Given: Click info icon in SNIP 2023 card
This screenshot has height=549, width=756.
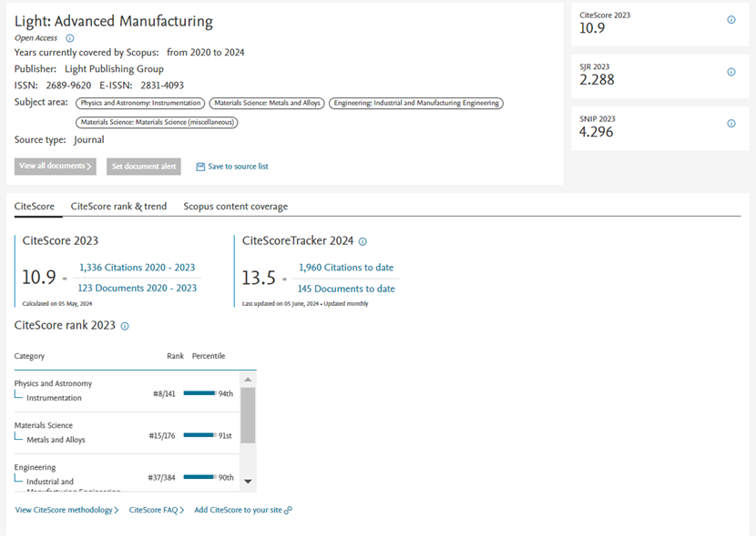Looking at the screenshot, I should pyautogui.click(x=730, y=124).
